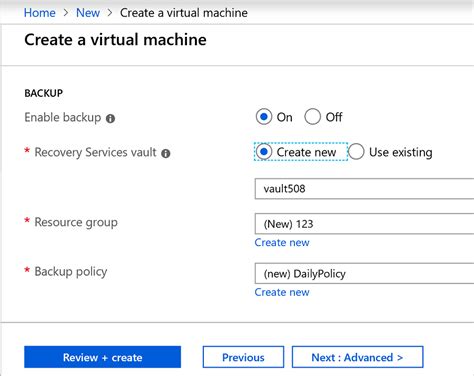Image resolution: width=474 pixels, height=376 pixels.
Task: Click the Review + create button
Action: click(102, 357)
